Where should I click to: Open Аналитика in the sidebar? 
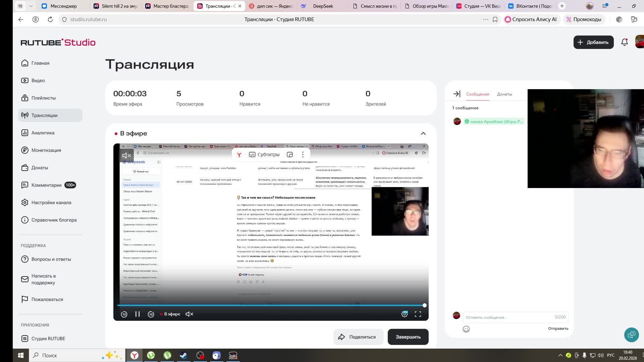(x=43, y=133)
